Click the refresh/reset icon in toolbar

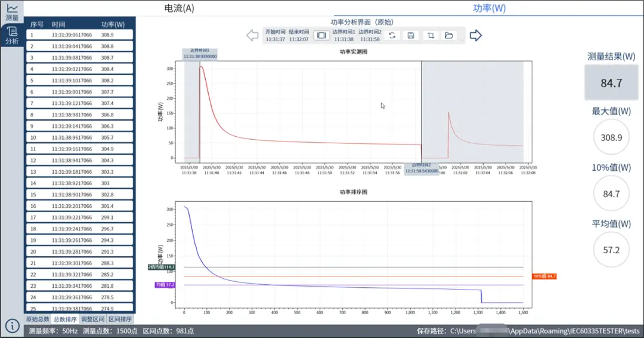coord(392,35)
